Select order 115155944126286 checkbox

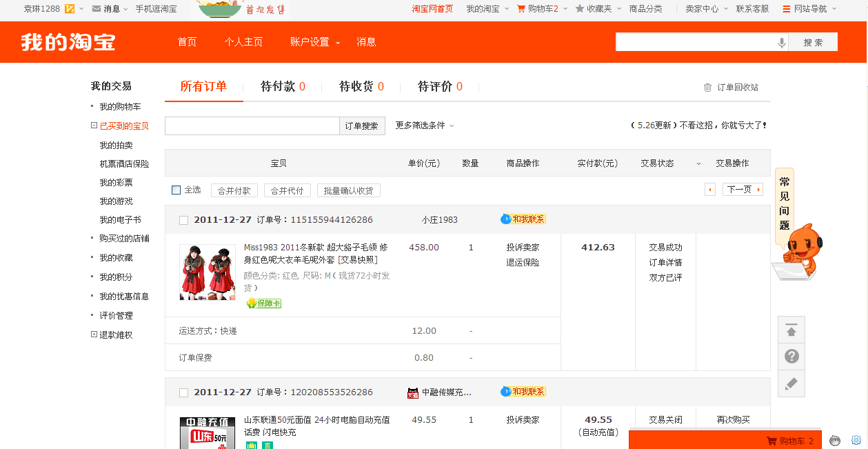pos(183,221)
